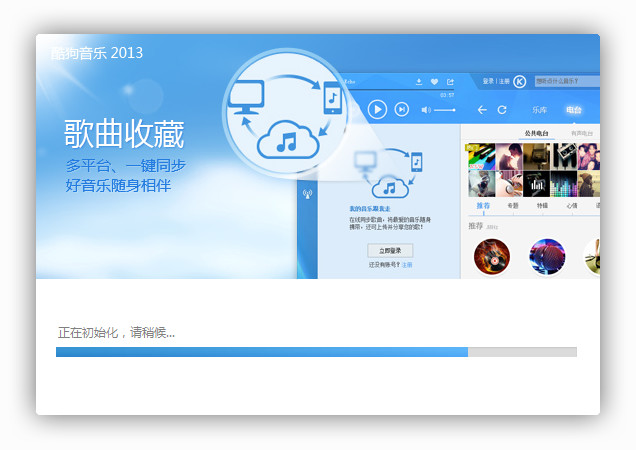Adjust the volume slider next to the speaker
Screen dimensions: 636x450
tap(445, 110)
